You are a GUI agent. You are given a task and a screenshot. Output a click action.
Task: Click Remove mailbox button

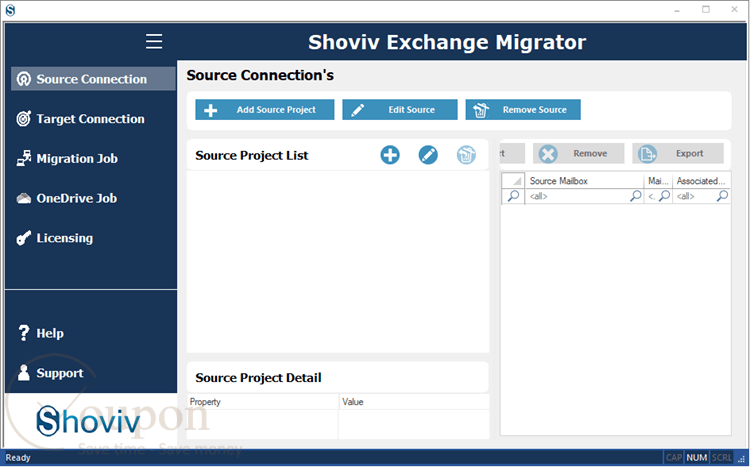click(x=579, y=154)
